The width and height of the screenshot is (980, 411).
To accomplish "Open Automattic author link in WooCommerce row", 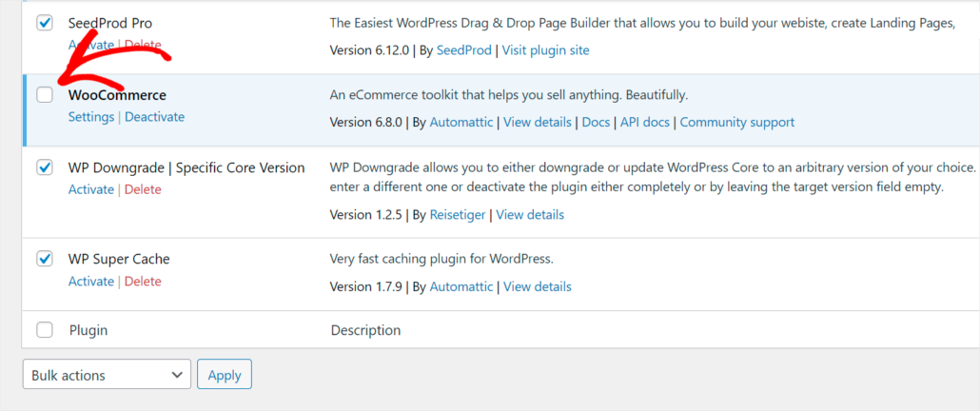I will [x=461, y=122].
